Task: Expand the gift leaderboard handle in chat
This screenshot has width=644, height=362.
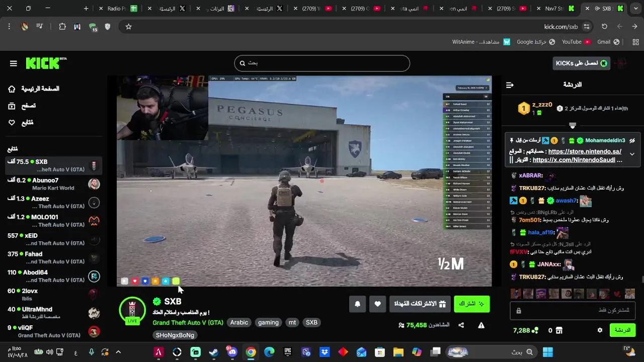Action: tap(573, 125)
